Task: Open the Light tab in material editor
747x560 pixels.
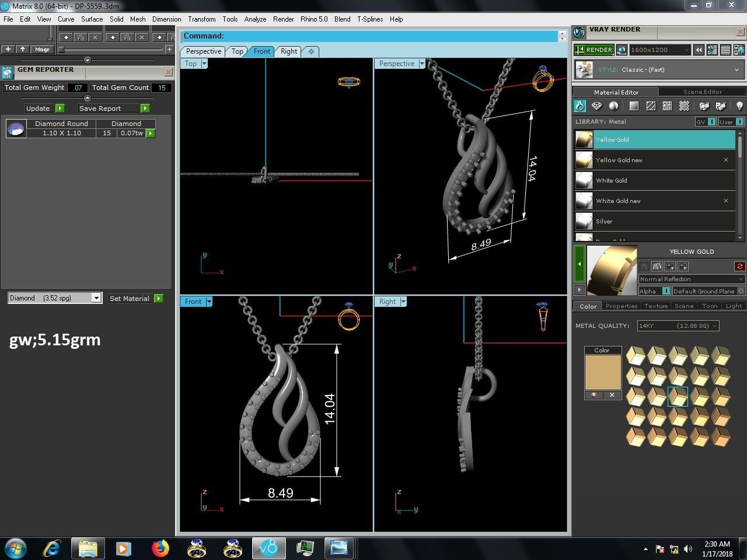Action: (734, 306)
